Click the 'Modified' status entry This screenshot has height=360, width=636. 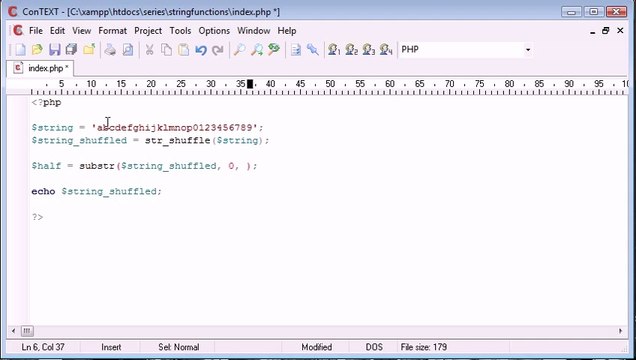point(317,347)
